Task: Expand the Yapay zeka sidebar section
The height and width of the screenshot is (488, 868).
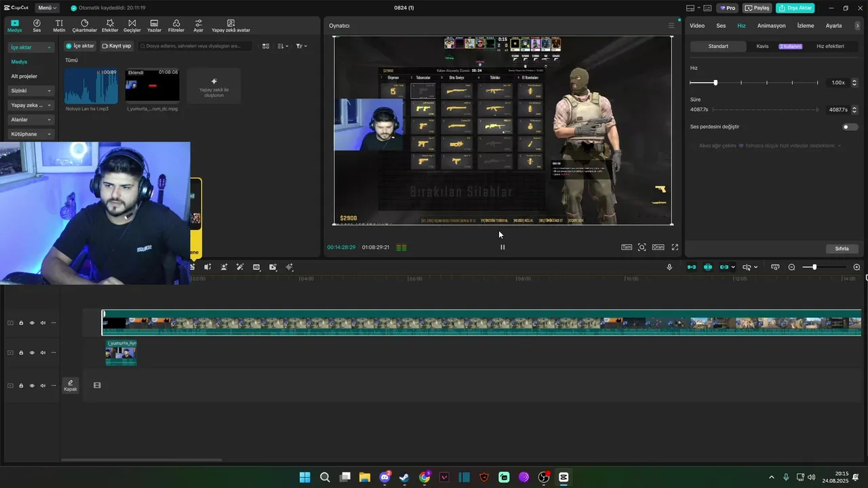Action: (31, 105)
